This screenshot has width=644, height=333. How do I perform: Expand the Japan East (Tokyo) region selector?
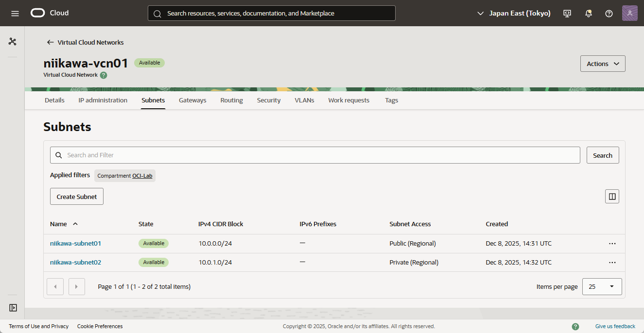(x=514, y=13)
